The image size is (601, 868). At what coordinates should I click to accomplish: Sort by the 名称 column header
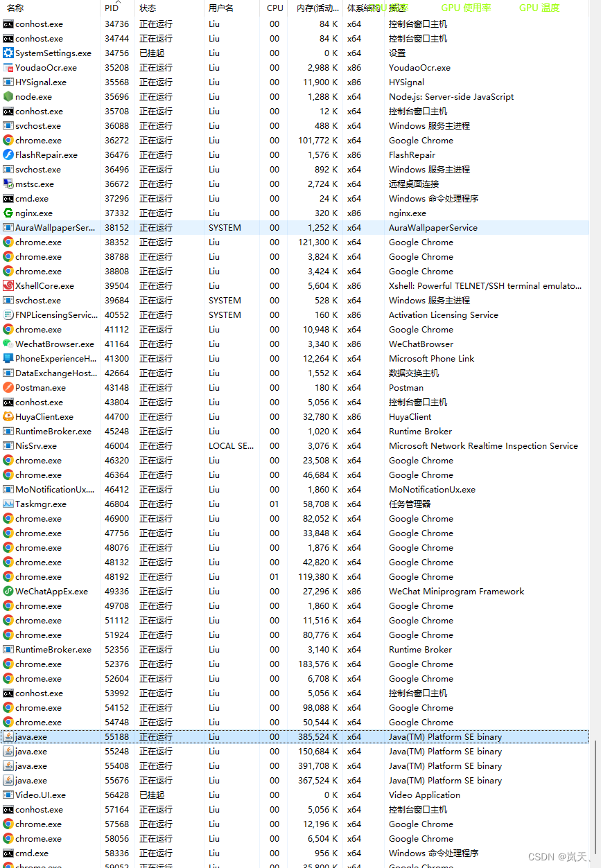15,8
